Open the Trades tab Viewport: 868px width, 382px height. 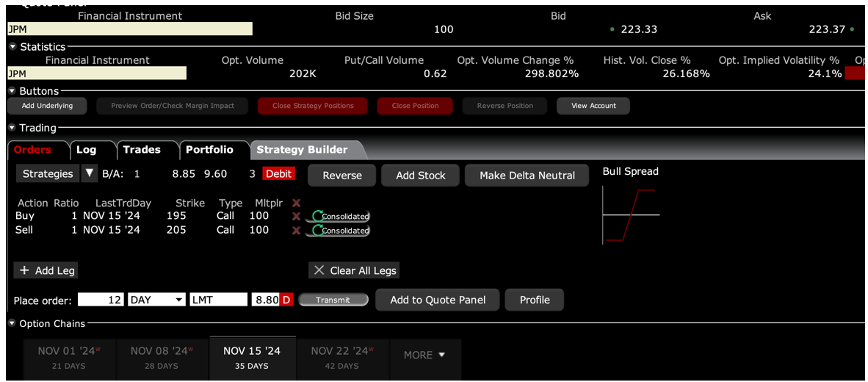142,149
